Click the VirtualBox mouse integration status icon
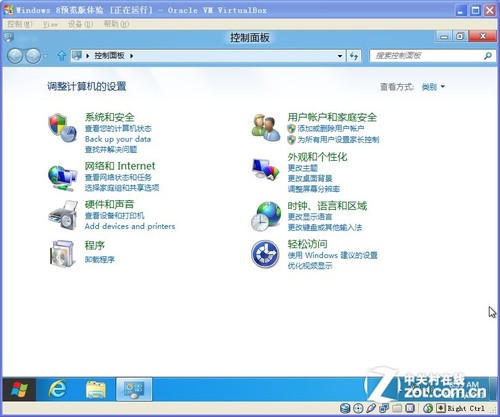This screenshot has height=417, width=500. [428, 408]
